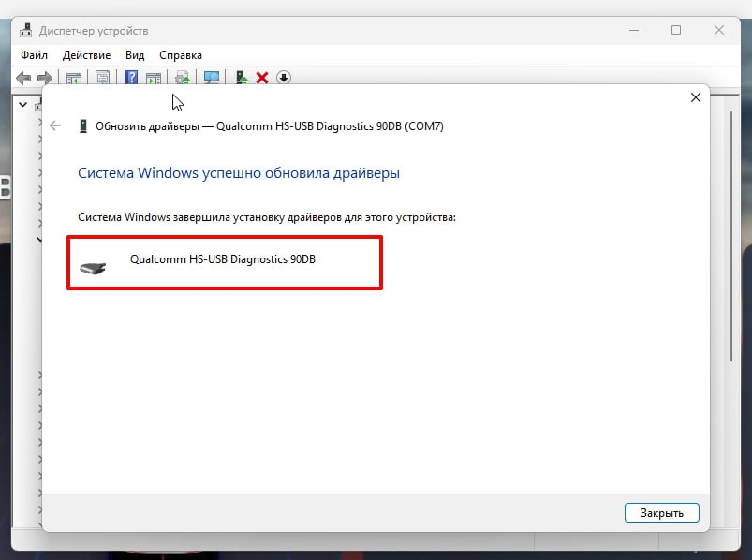Screen dimensions: 752x560
Task: Click the black down-arrow disable device icon
Action: [284, 78]
